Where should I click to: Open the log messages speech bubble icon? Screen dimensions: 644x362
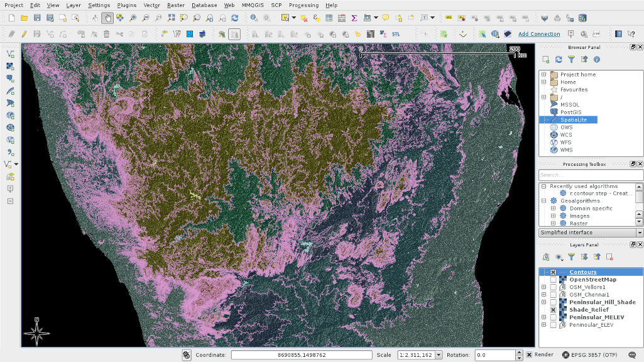click(631, 355)
